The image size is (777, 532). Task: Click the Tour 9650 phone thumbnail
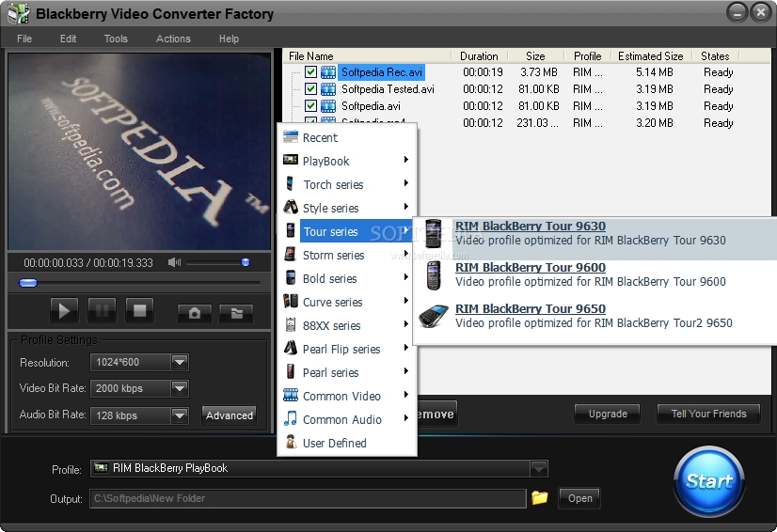(434, 316)
